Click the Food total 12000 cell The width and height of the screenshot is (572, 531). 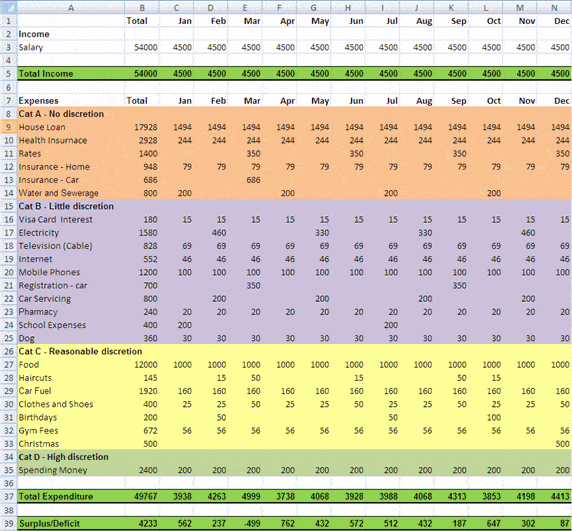142,364
